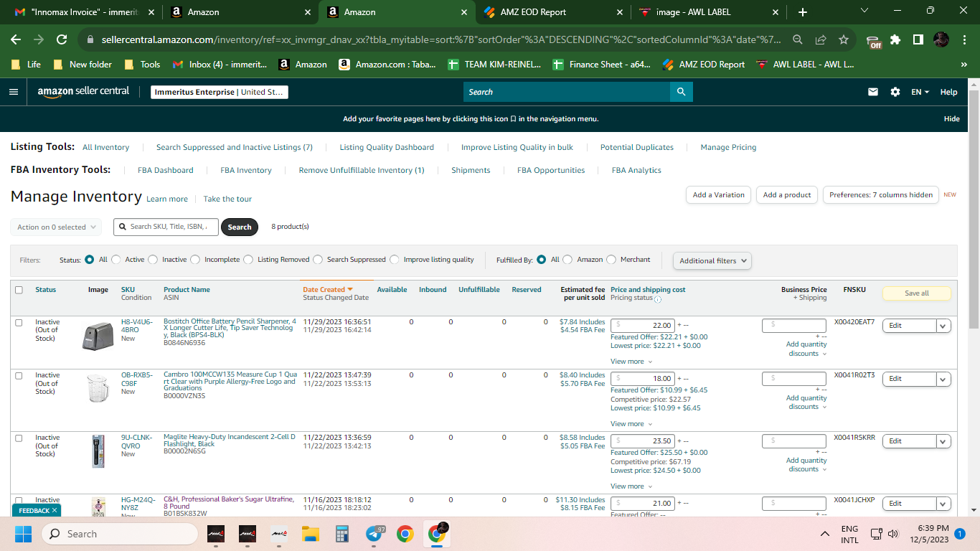Select the Inactive status filter radio
The height and width of the screenshot is (551, 980).
point(154,260)
